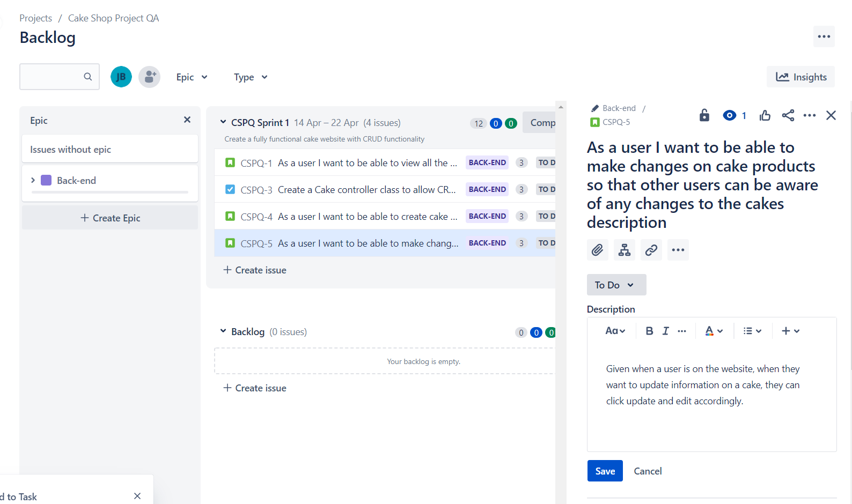Toggle italic formatting in description editor
852x504 pixels.
(x=666, y=331)
